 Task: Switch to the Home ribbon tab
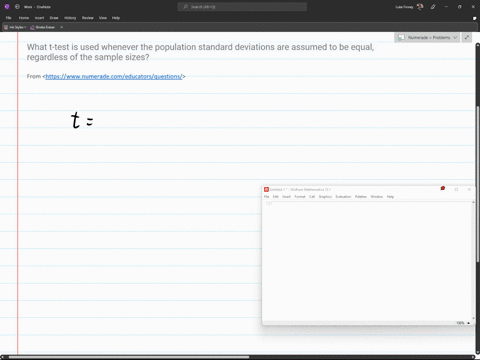tap(24, 18)
